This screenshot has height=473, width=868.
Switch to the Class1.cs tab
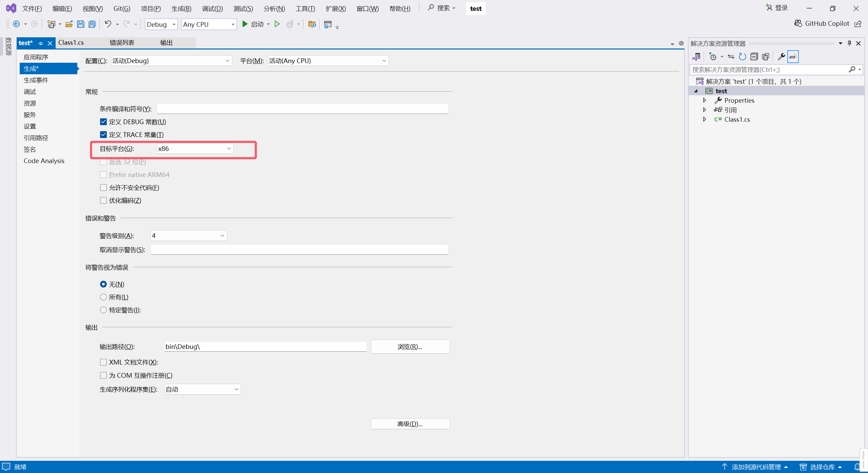71,43
